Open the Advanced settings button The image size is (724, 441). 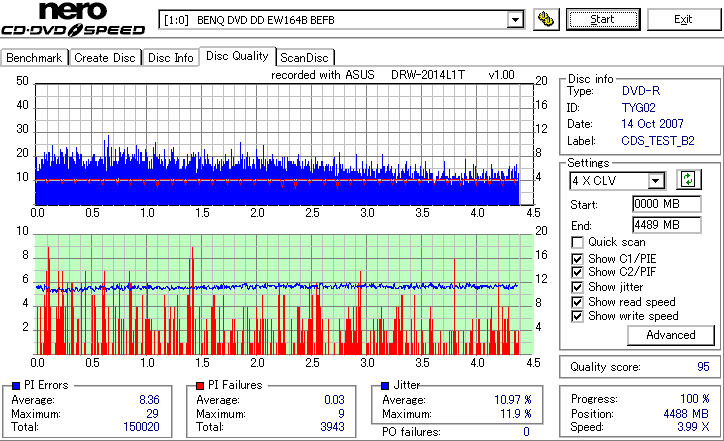coord(670,335)
